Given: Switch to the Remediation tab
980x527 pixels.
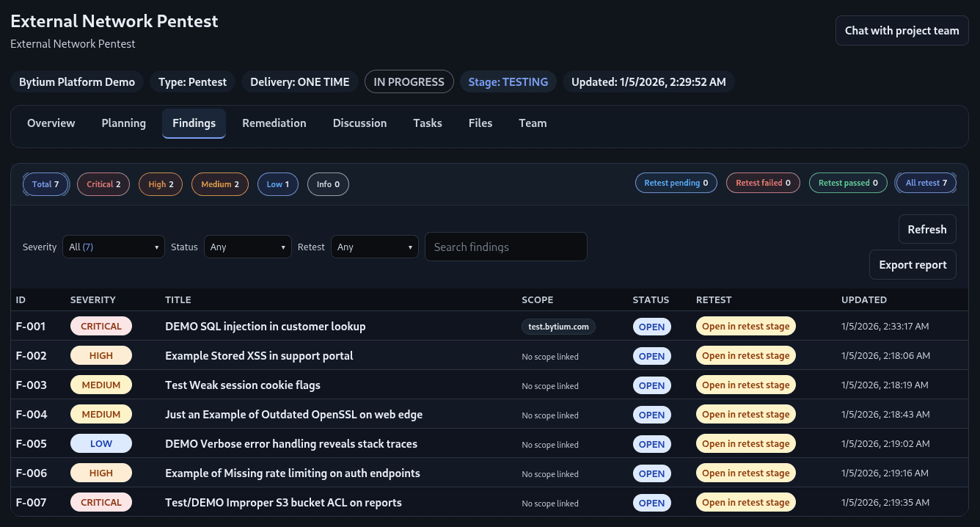Looking at the screenshot, I should 274,123.
